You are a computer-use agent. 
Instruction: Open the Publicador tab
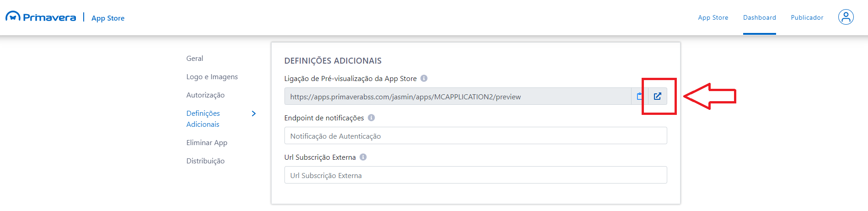[807, 17]
